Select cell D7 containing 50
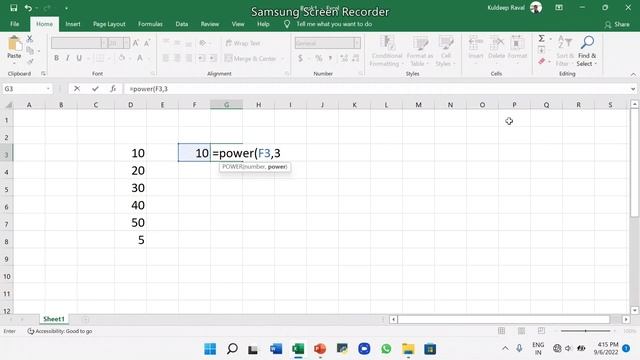The width and height of the screenshot is (640, 360). point(130,222)
